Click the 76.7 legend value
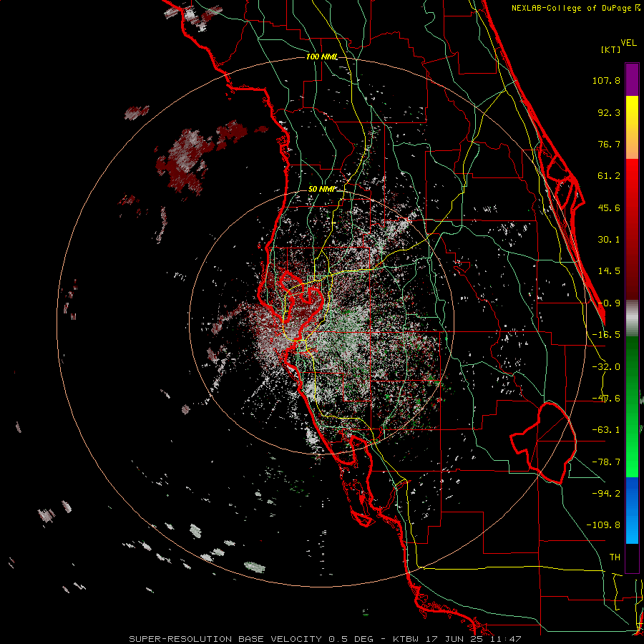 [609, 144]
